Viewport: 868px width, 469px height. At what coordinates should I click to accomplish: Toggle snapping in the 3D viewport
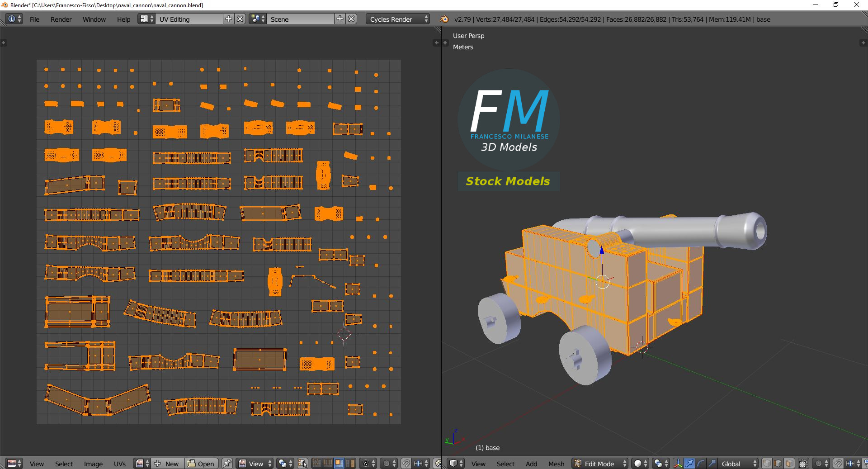[x=838, y=464]
